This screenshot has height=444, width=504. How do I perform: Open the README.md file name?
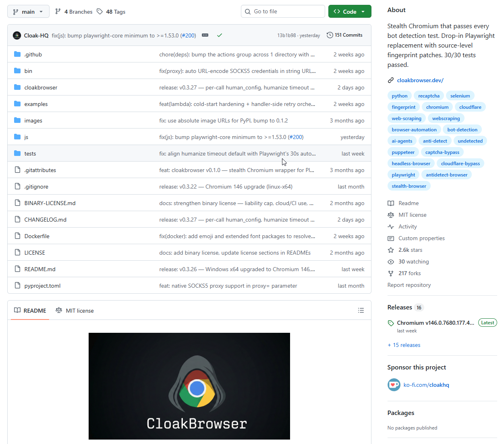coord(40,269)
